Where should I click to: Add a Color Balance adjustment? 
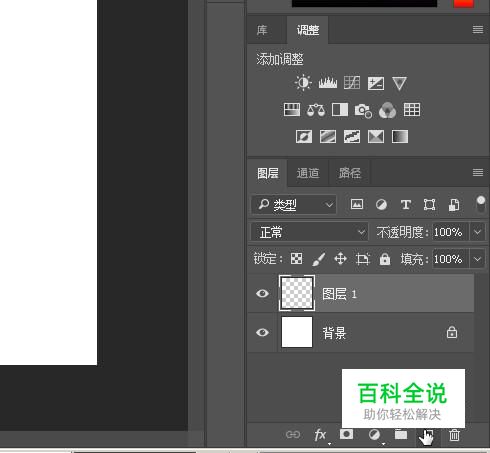coord(316,110)
